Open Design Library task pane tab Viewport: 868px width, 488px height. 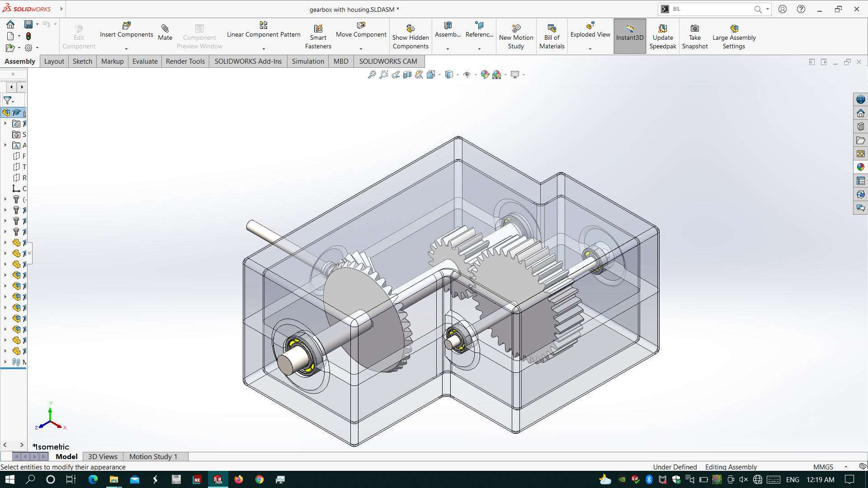(860, 127)
